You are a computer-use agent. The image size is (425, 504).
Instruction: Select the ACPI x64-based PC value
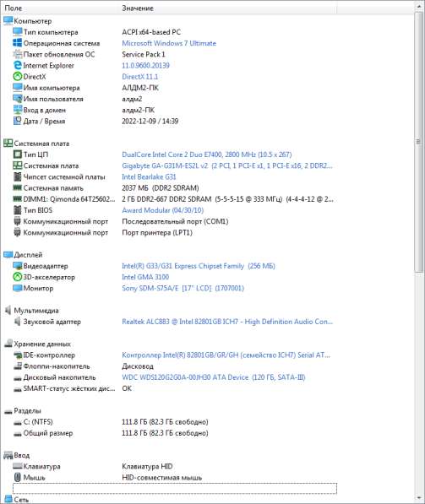click(151, 32)
